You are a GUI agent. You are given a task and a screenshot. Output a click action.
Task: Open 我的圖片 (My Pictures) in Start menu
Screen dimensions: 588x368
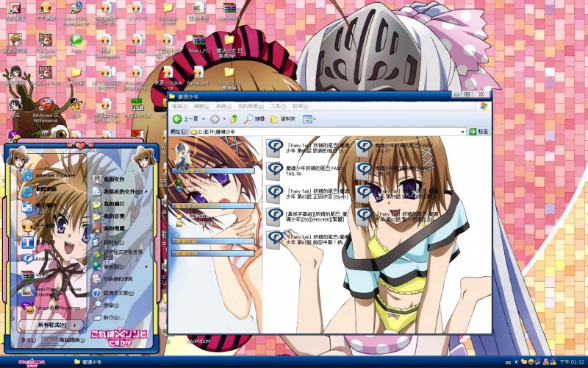109,204
